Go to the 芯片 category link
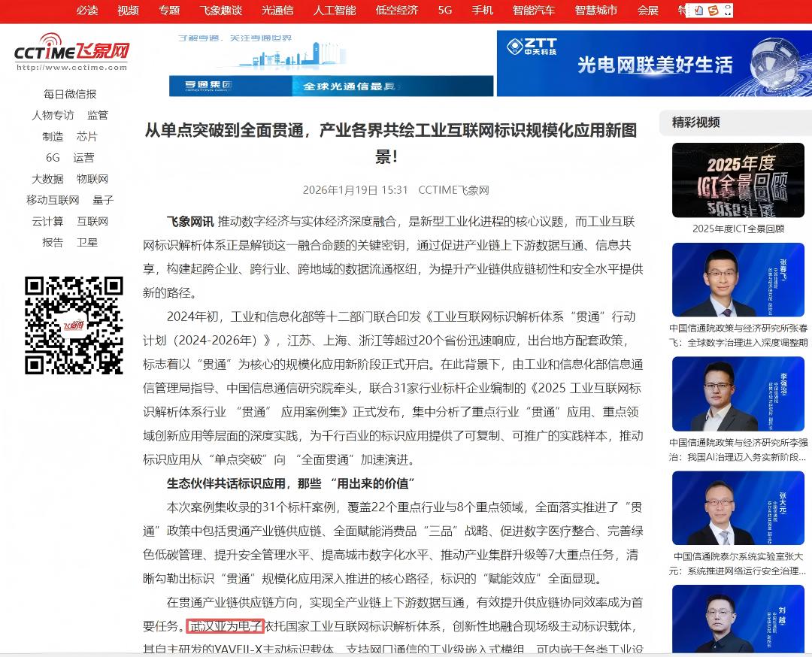812x657 pixels. 87,136
